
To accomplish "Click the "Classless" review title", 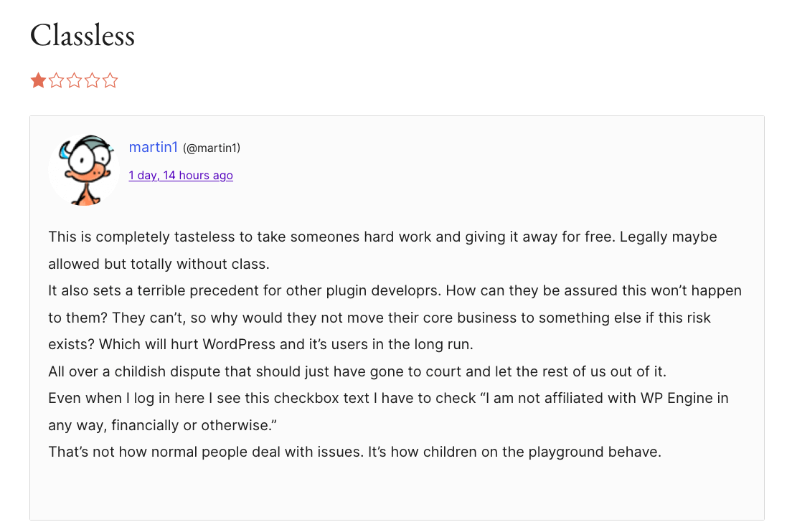I will (83, 36).
